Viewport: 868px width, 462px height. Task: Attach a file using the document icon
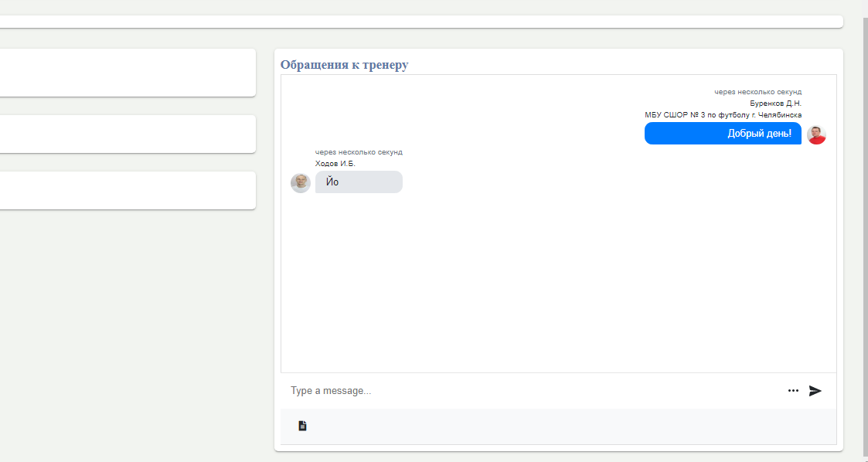point(302,426)
